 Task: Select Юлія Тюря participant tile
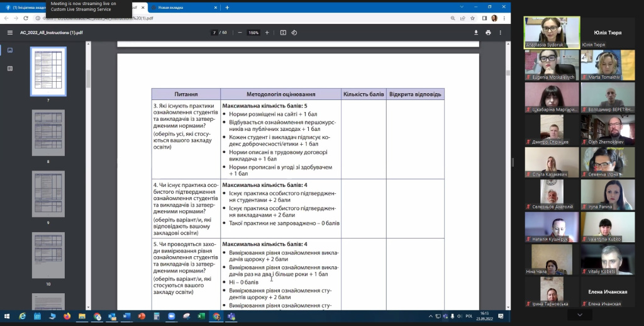click(608, 33)
